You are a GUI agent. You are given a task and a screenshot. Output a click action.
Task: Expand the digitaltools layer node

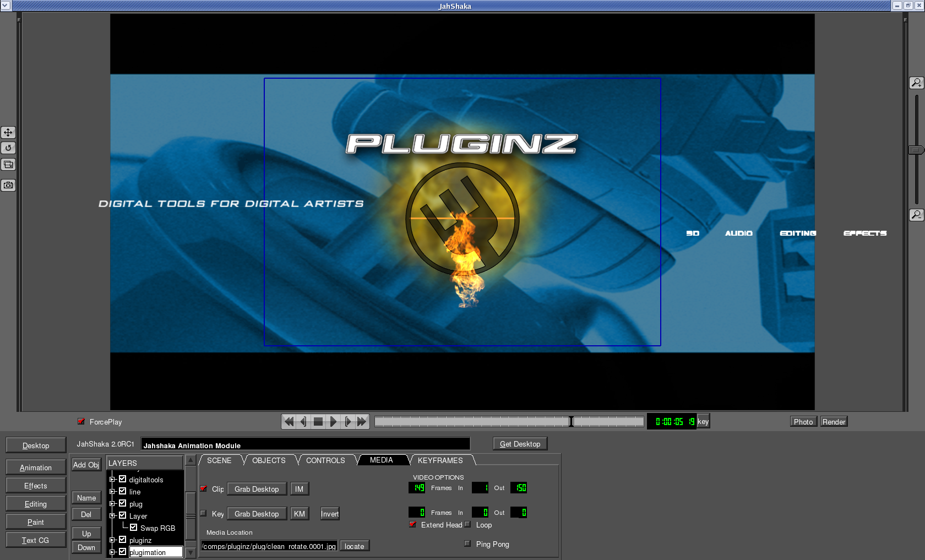tap(112, 480)
